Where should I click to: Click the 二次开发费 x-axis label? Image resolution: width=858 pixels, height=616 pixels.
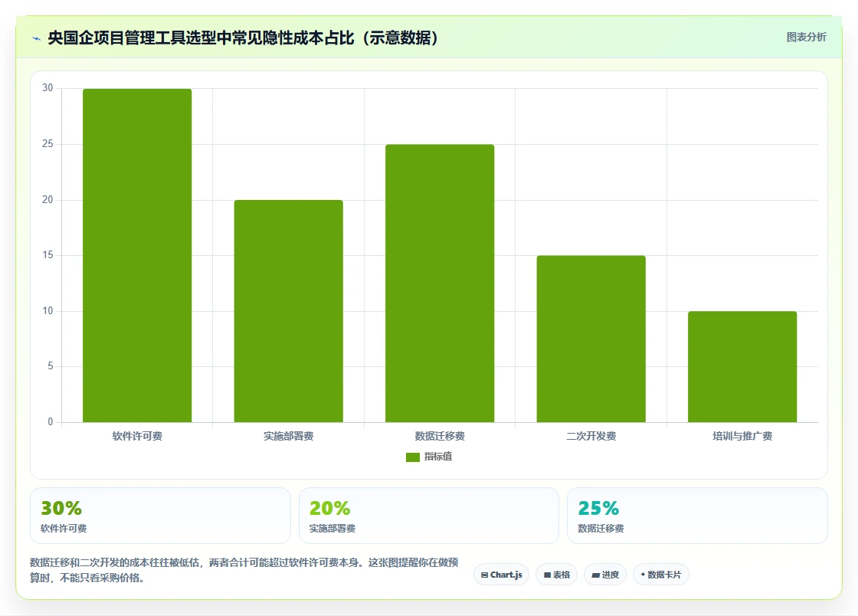591,436
